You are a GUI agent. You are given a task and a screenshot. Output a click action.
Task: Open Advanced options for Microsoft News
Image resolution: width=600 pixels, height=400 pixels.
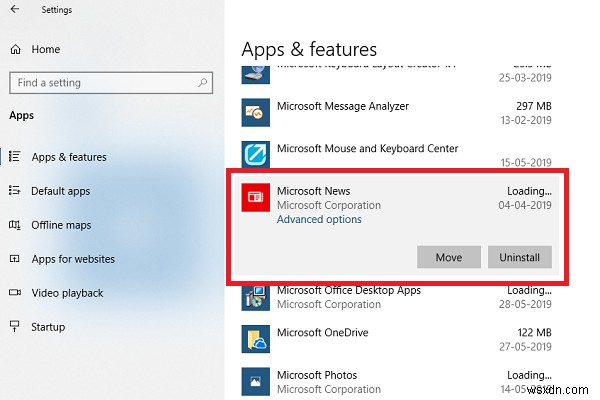319,219
